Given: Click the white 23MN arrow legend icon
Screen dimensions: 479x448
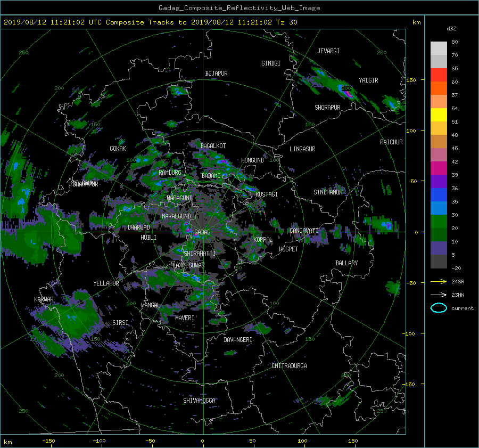Looking at the screenshot, I should coord(439,295).
